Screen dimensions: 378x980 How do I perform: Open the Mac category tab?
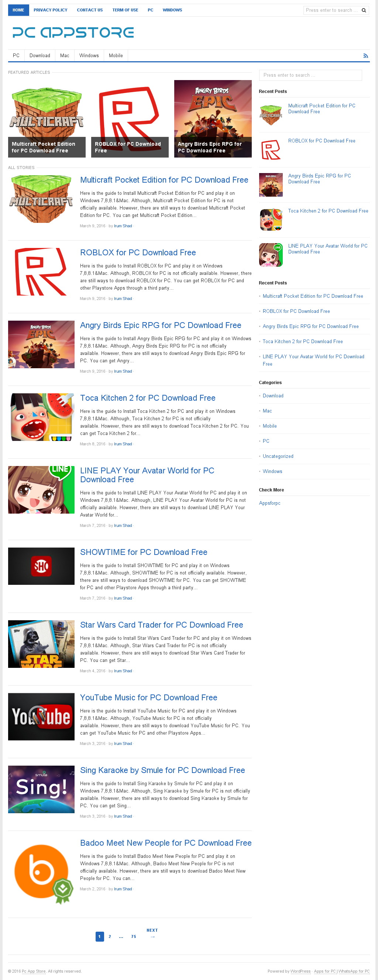click(65, 56)
